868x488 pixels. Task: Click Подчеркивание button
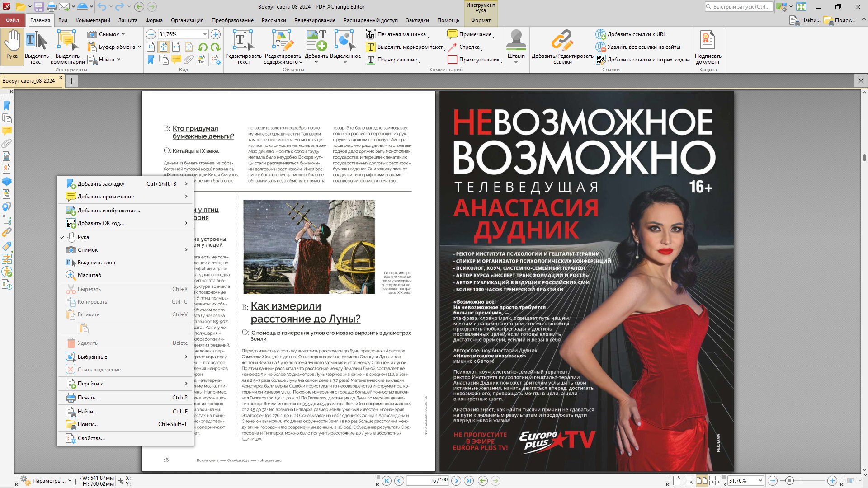click(x=392, y=60)
